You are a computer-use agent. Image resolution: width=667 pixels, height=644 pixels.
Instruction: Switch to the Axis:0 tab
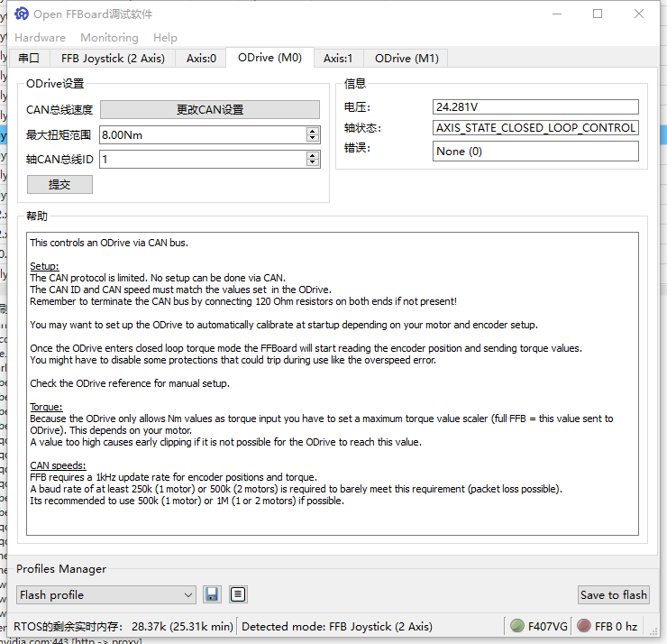point(201,58)
